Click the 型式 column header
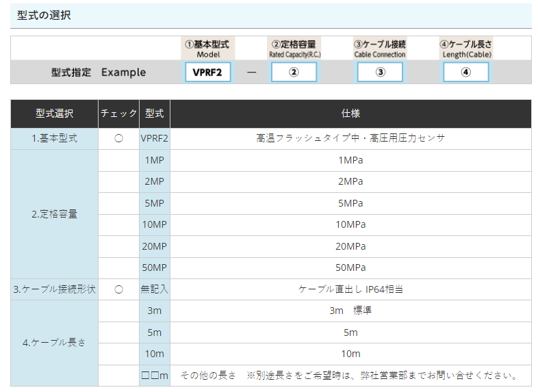Image resolution: width=538 pixels, height=392 pixels. (x=155, y=114)
